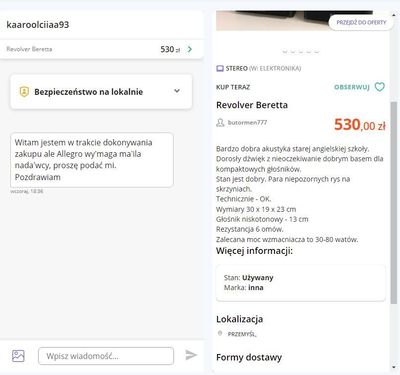Open offer via green arrow beside 530 zł

click(x=190, y=49)
